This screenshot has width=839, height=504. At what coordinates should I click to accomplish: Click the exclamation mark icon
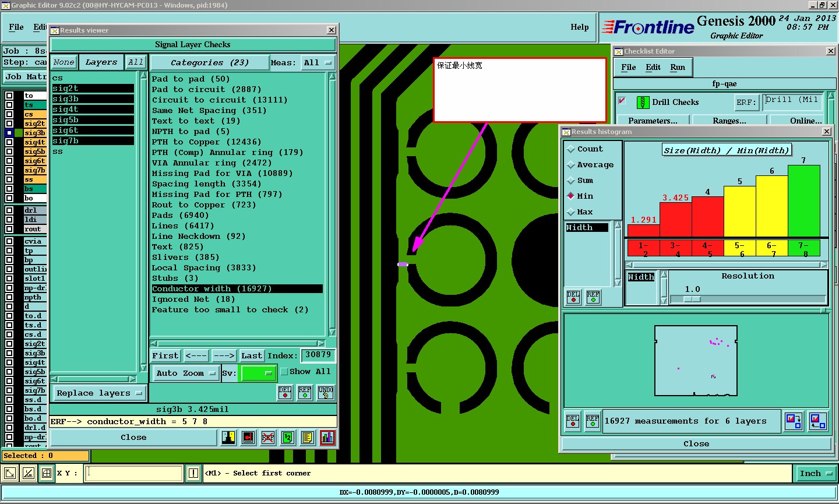pyautogui.click(x=193, y=473)
